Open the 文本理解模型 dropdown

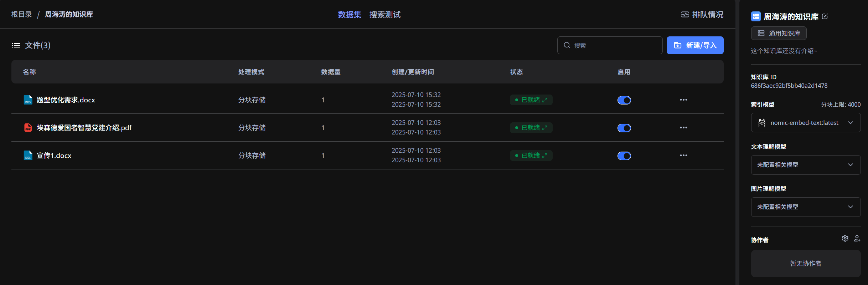click(806, 165)
